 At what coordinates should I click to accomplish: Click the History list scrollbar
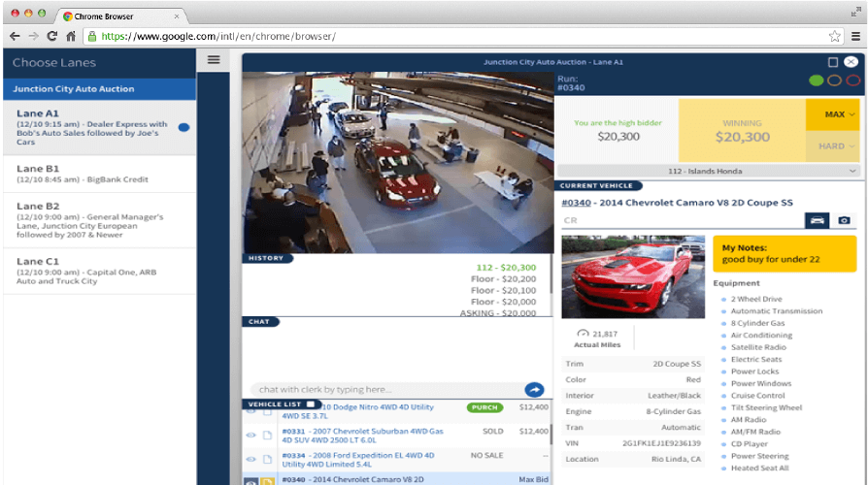tap(551, 275)
